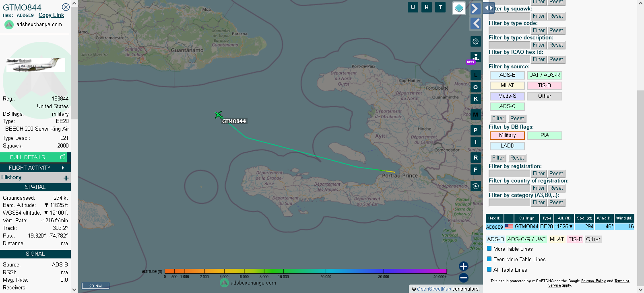Open the settings gear icon
This screenshot has width=644, height=293.
pos(476,41)
